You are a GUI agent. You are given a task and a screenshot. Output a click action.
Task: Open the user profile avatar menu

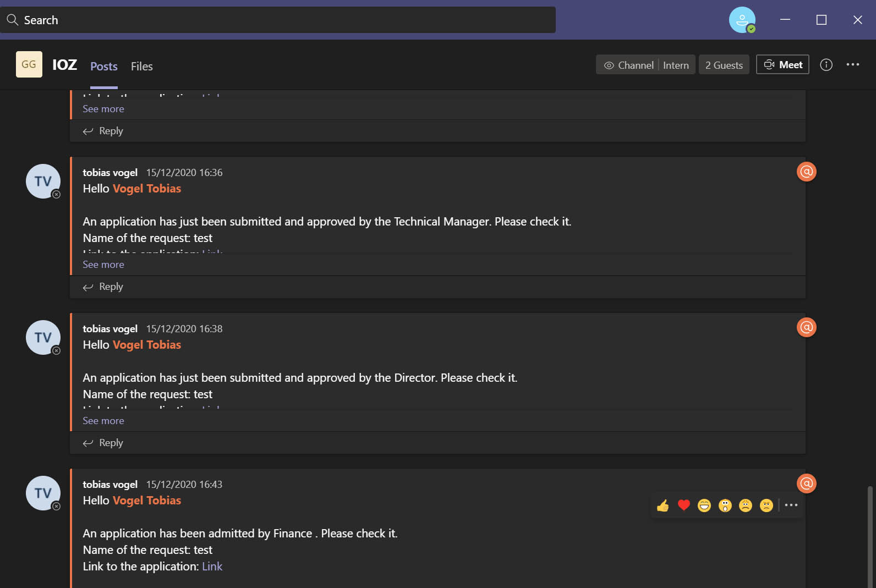pyautogui.click(x=742, y=20)
